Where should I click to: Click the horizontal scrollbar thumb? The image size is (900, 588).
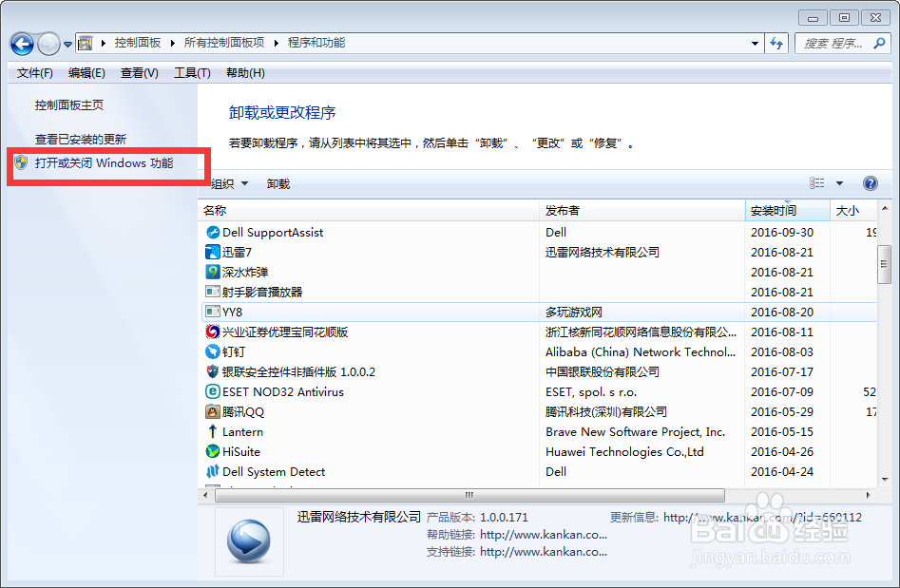click(x=469, y=495)
